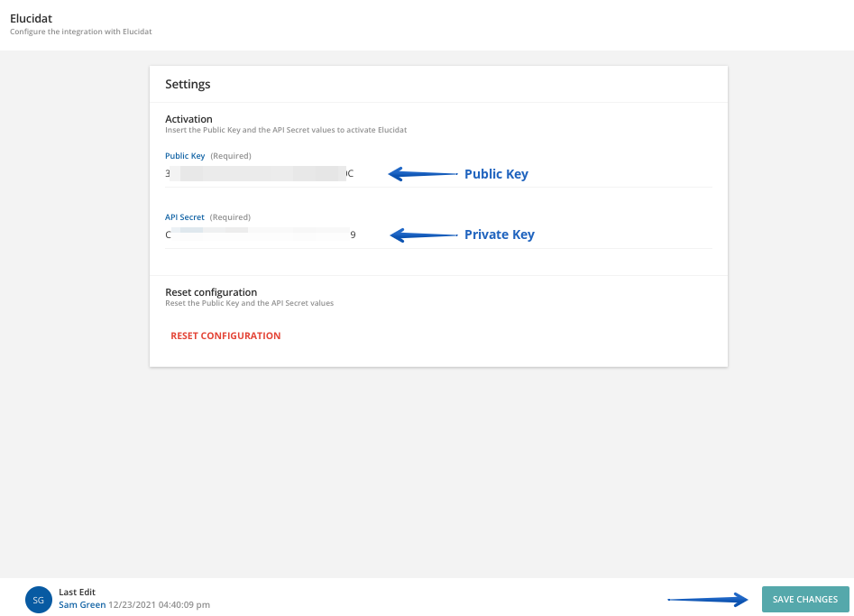This screenshot has width=854, height=616.
Task: Click the SG user avatar
Action: (39, 600)
